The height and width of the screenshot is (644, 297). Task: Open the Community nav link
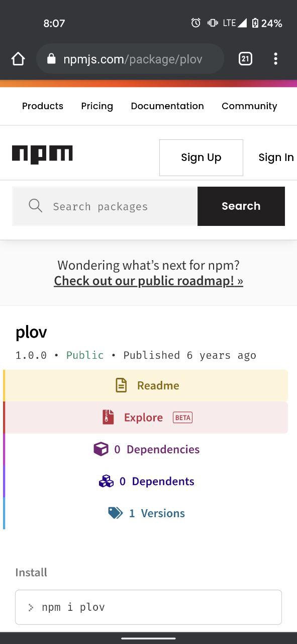point(249,106)
